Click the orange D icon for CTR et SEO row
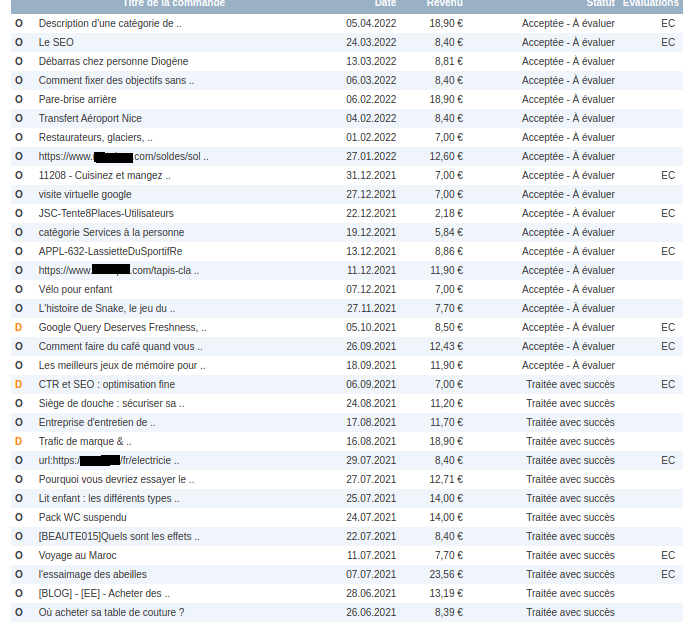Viewport: 697px width, 624px height. [18, 384]
